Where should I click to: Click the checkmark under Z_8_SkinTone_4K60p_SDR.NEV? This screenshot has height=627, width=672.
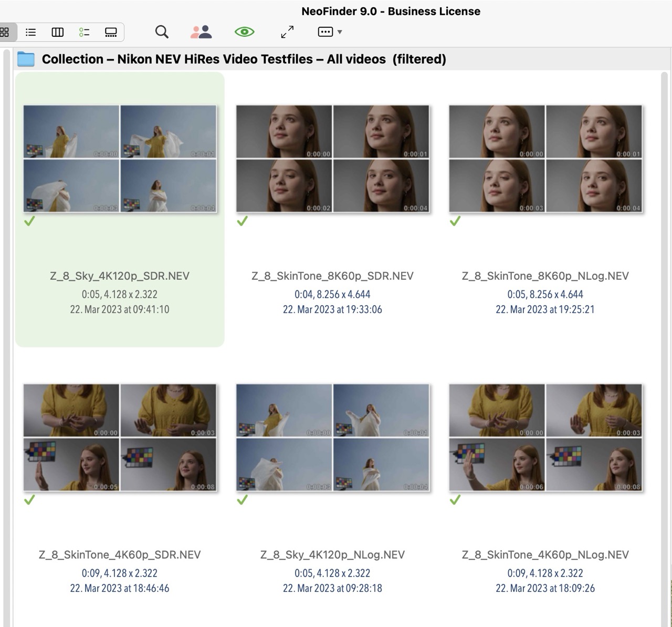[30, 500]
